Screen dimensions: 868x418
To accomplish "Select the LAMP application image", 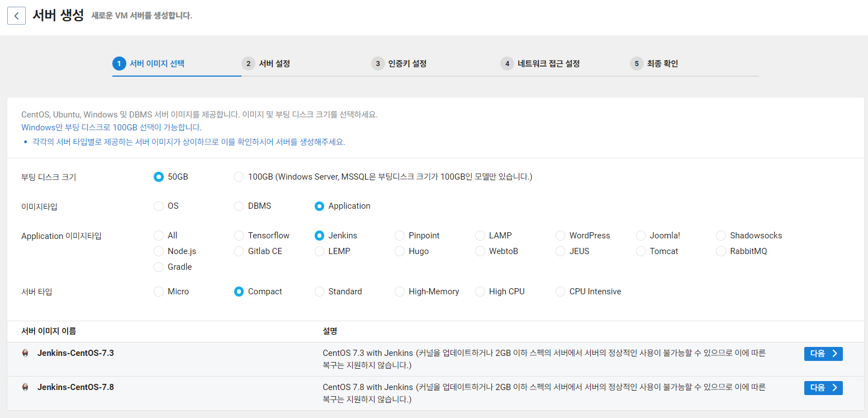I will coord(480,236).
